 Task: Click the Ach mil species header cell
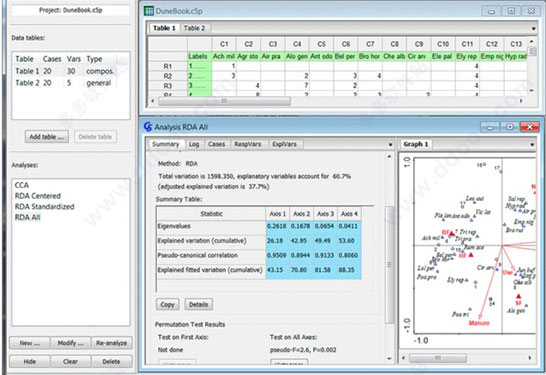coord(224,56)
